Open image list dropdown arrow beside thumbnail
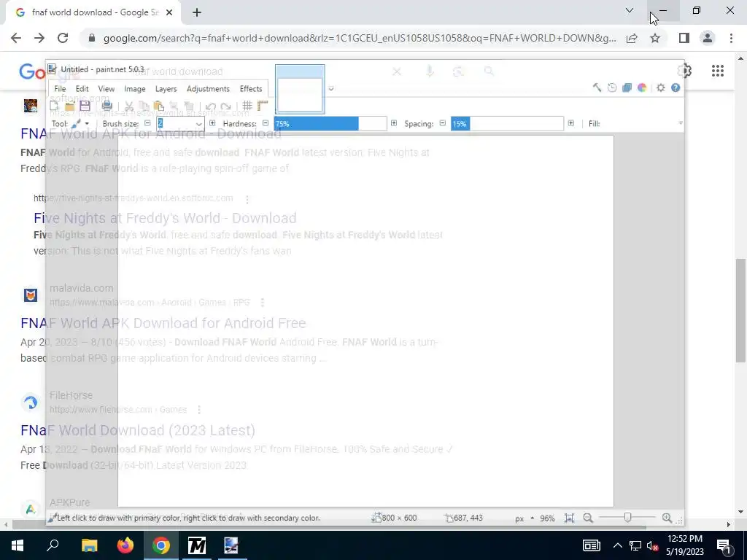The height and width of the screenshot is (560, 747). [x=331, y=88]
